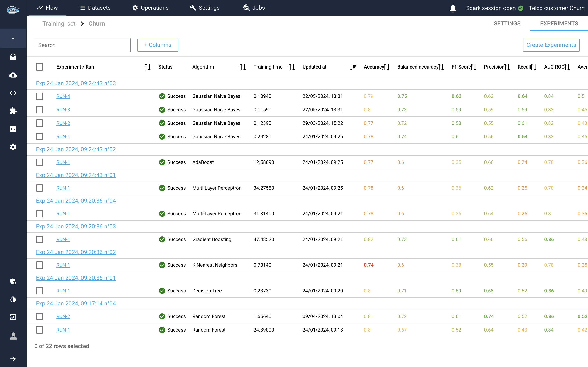This screenshot has width=588, height=367.
Task: Check the AdaBoost RUN-1 row checkbox
Action: (40, 162)
